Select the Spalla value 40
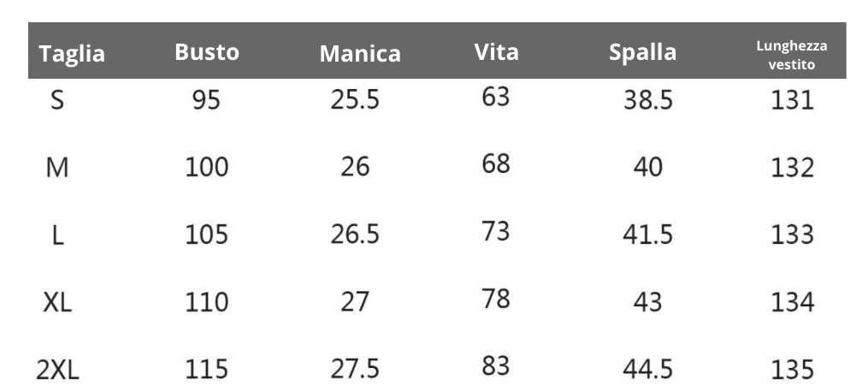 point(647,168)
